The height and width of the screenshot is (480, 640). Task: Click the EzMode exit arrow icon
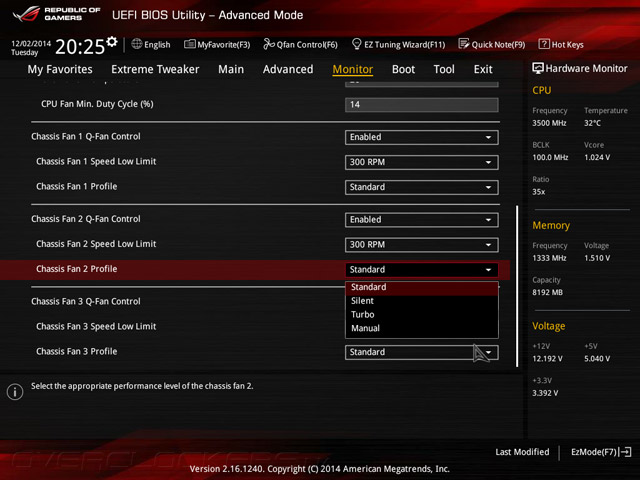(625, 452)
